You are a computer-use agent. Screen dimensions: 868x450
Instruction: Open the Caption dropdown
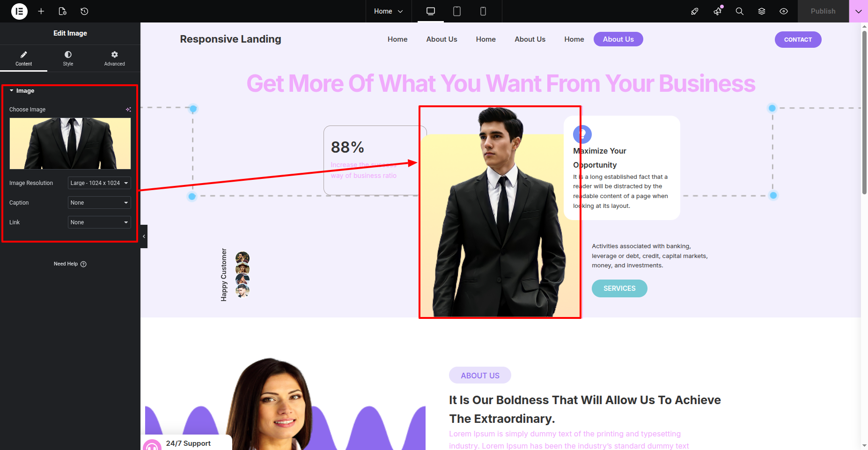(99, 203)
